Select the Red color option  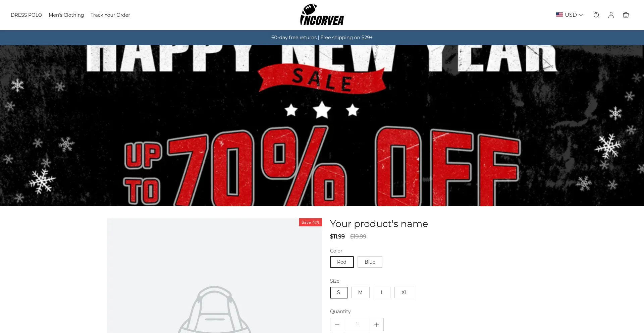point(342,262)
